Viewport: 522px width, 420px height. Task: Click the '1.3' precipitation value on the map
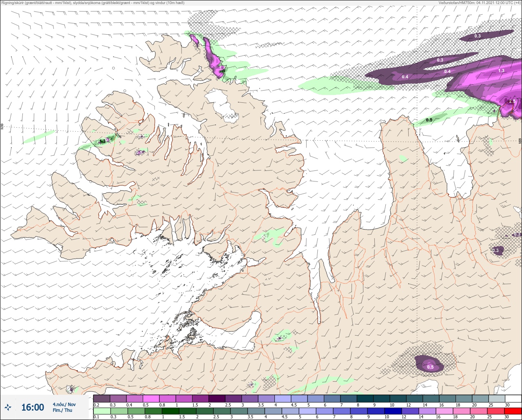(x=501, y=71)
